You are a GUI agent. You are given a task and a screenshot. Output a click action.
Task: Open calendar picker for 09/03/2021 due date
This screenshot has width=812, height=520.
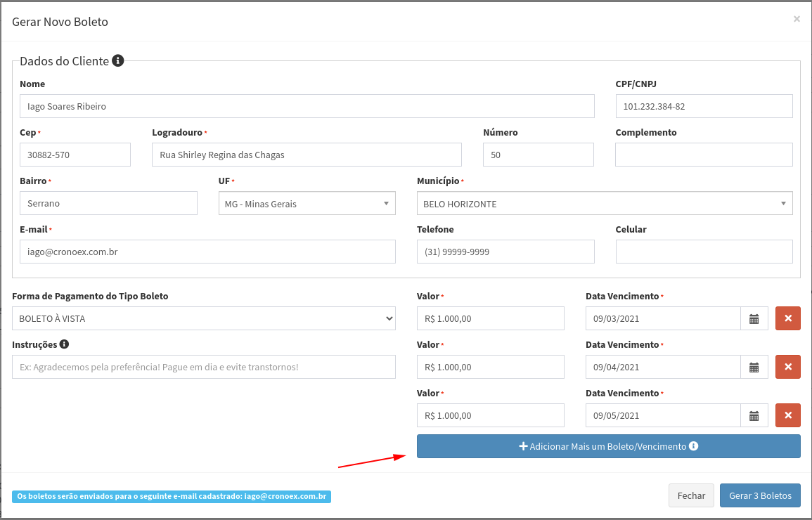coord(754,318)
